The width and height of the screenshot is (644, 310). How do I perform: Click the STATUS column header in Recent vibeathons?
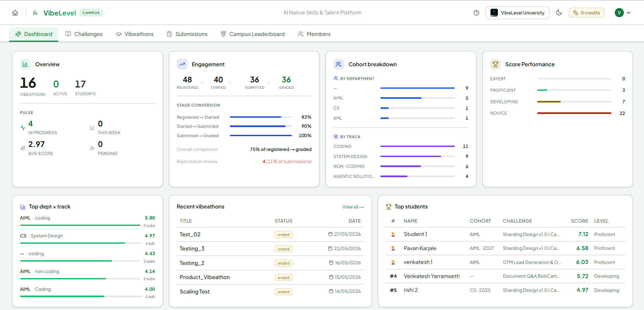tap(284, 221)
